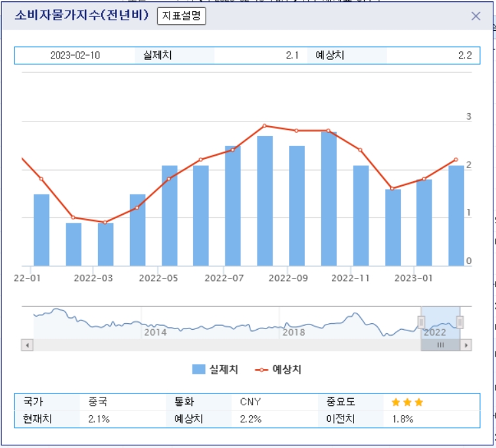Click the 중국 country value
Image resolution: width=496 pixels, height=448 pixels.
point(98,402)
